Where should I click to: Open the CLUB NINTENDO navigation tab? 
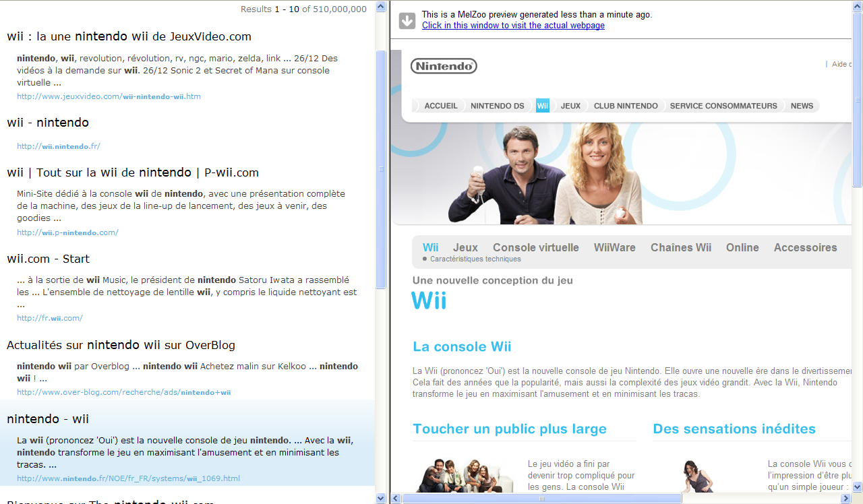pos(626,106)
